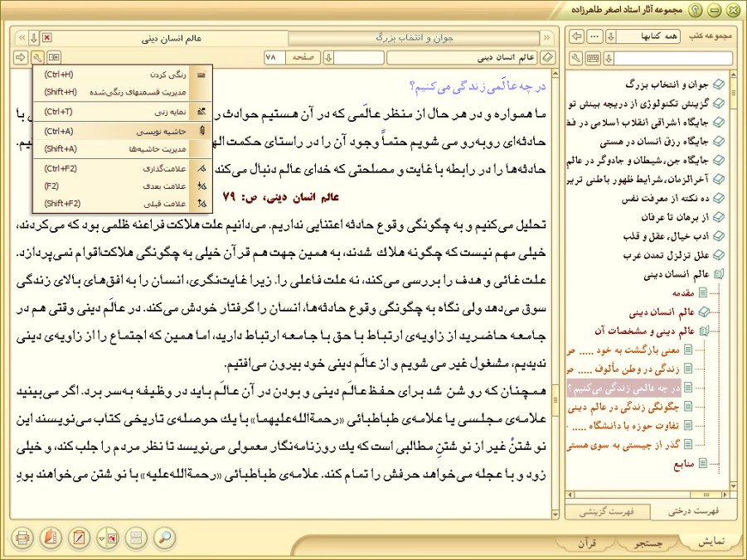
Task: Click the magnifying glass search icon
Action: click(x=165, y=538)
